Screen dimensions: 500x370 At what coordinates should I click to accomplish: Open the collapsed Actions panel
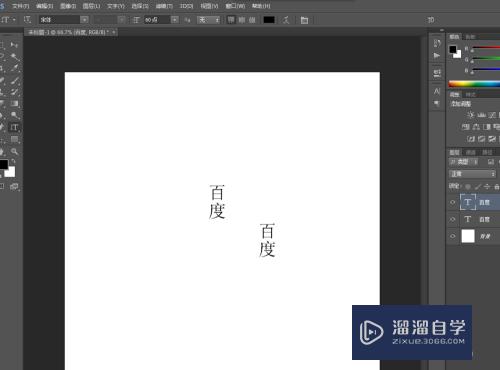coord(437,55)
